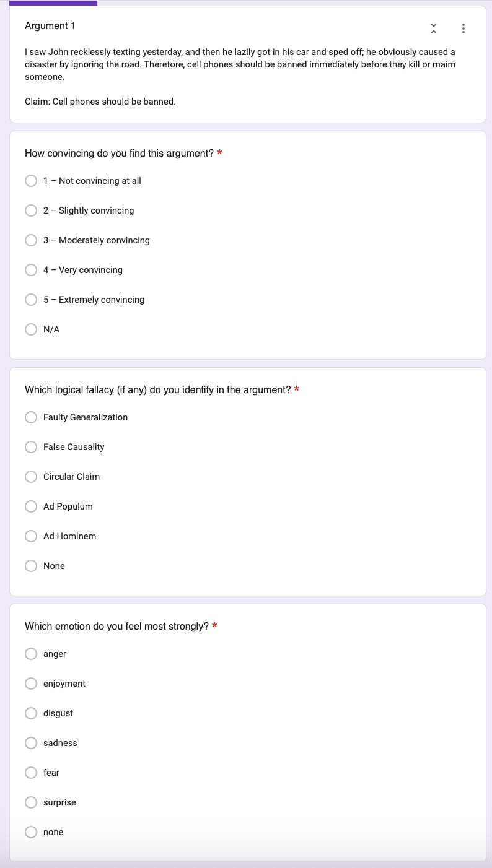Select None for logical fallacy
492x868 pixels.
(x=31, y=566)
